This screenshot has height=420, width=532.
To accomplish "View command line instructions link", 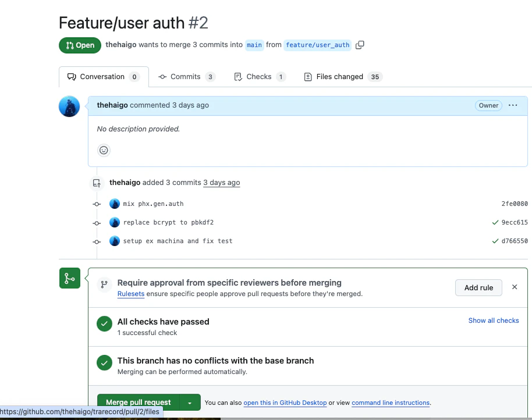I will 391,403.
